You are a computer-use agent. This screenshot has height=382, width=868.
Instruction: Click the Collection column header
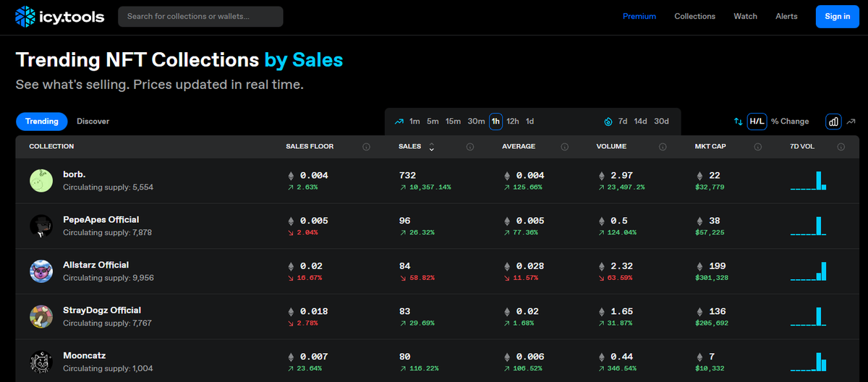coord(51,147)
